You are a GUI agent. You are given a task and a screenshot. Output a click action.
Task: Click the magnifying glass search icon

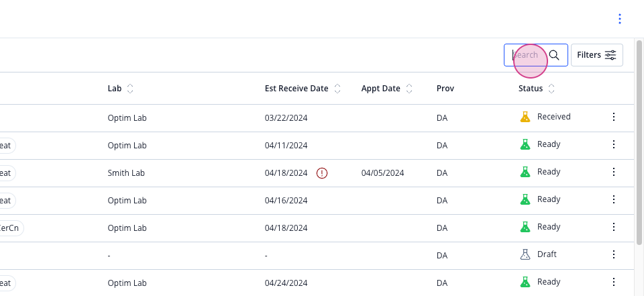tap(554, 55)
